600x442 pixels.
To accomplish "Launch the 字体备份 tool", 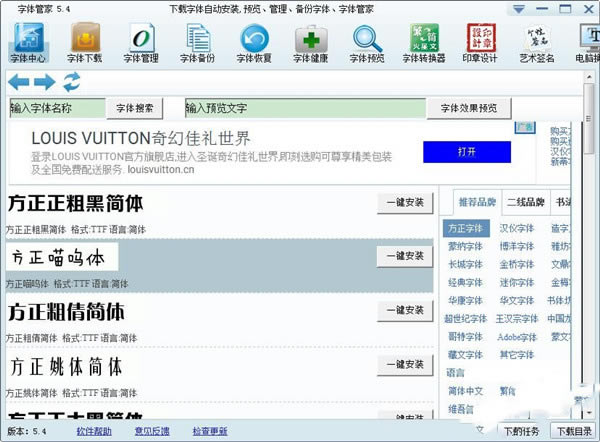I will (x=197, y=42).
